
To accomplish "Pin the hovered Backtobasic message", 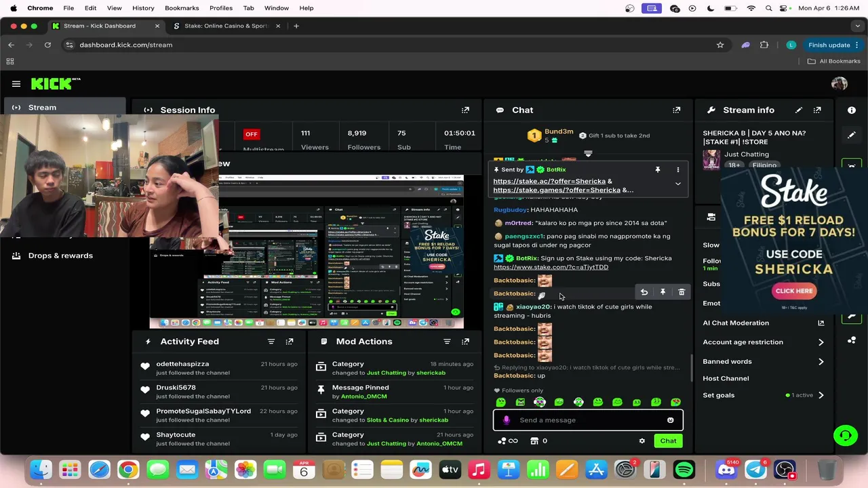I will click(x=663, y=292).
